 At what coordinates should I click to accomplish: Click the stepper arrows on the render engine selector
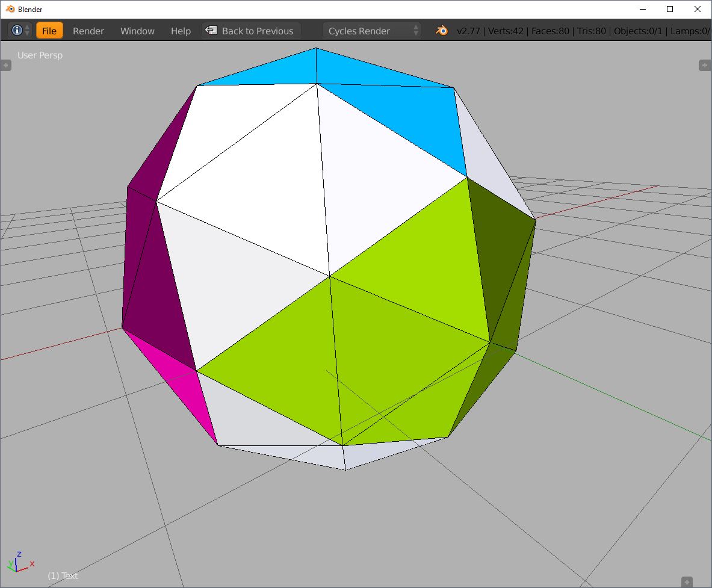tap(415, 31)
